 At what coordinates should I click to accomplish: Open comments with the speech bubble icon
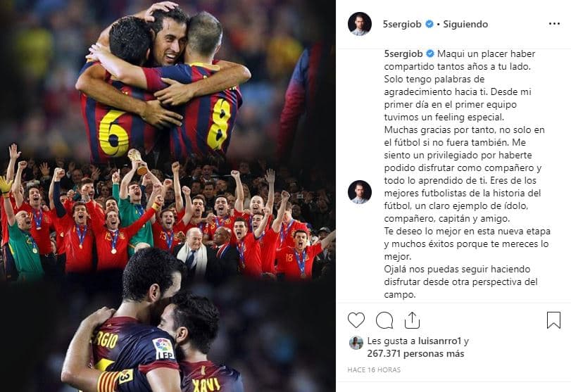pyautogui.click(x=384, y=320)
